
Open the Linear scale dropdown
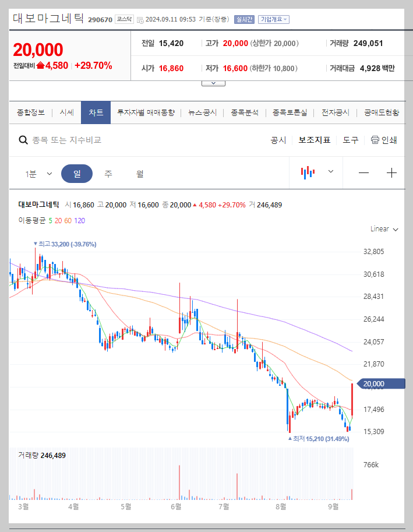point(382,229)
